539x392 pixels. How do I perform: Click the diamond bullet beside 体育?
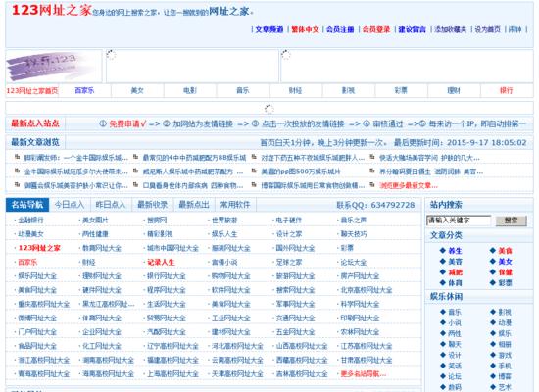(443, 282)
